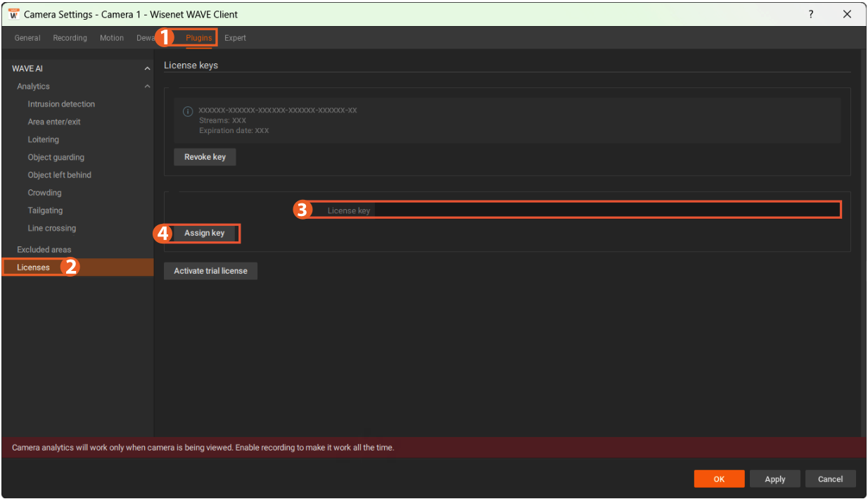Select the Plugins tab
868x499 pixels.
click(x=199, y=38)
